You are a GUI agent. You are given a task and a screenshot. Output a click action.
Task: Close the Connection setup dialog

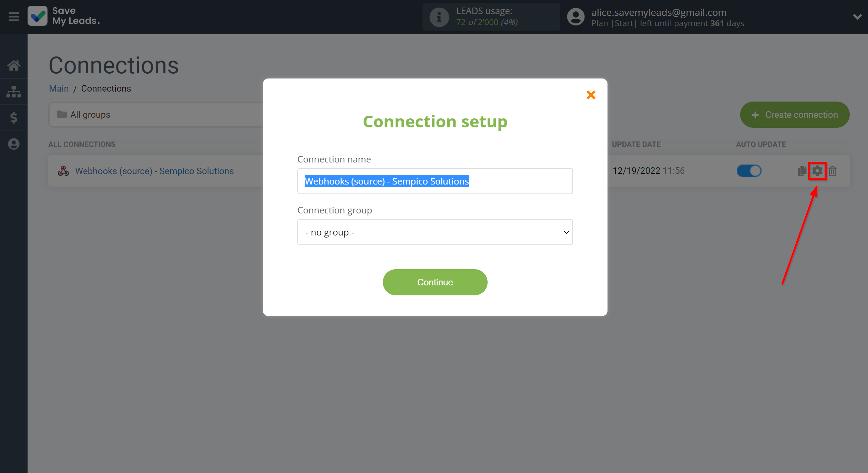[591, 94]
